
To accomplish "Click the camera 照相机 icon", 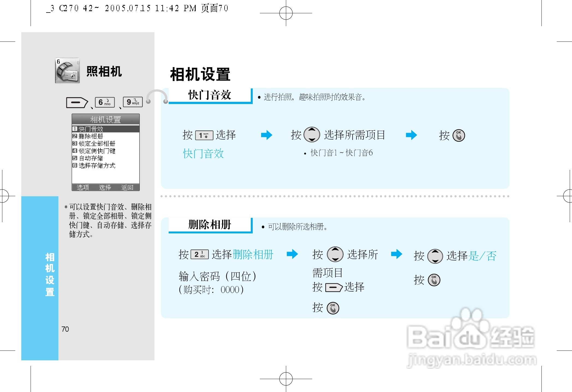I will coord(67,71).
